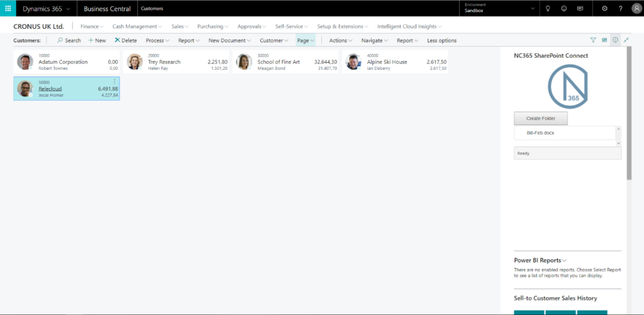The height and width of the screenshot is (315, 644).
Task: Open the Navigate menu
Action: 375,40
